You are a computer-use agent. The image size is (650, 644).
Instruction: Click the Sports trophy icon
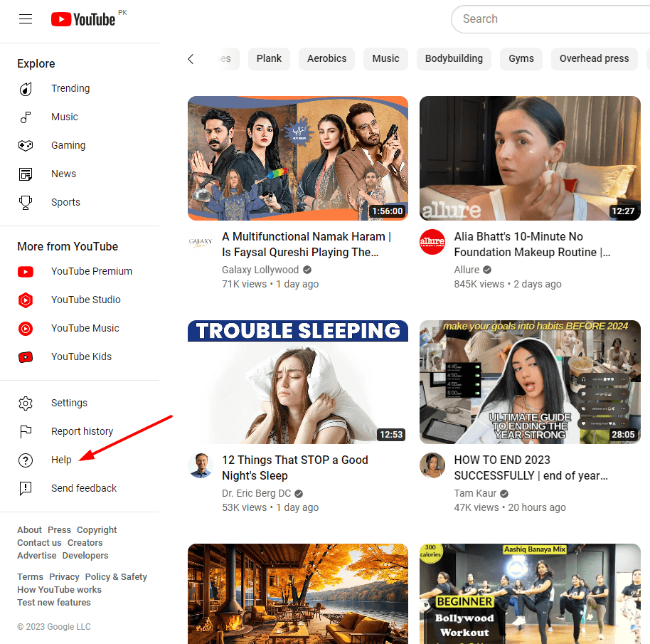[26, 202]
